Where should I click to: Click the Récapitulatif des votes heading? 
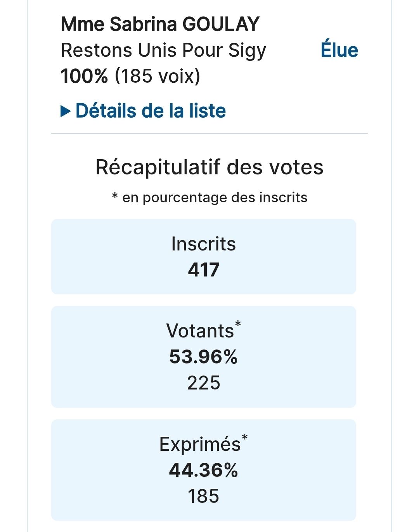click(x=209, y=167)
